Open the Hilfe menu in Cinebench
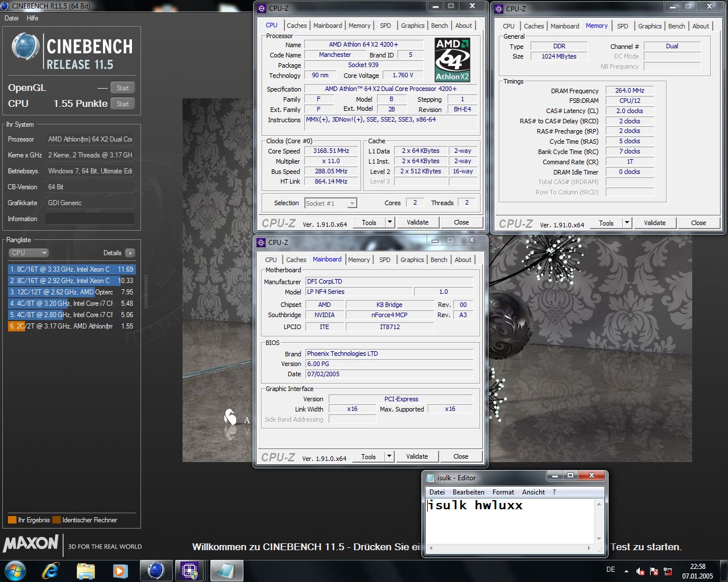 tap(32, 18)
